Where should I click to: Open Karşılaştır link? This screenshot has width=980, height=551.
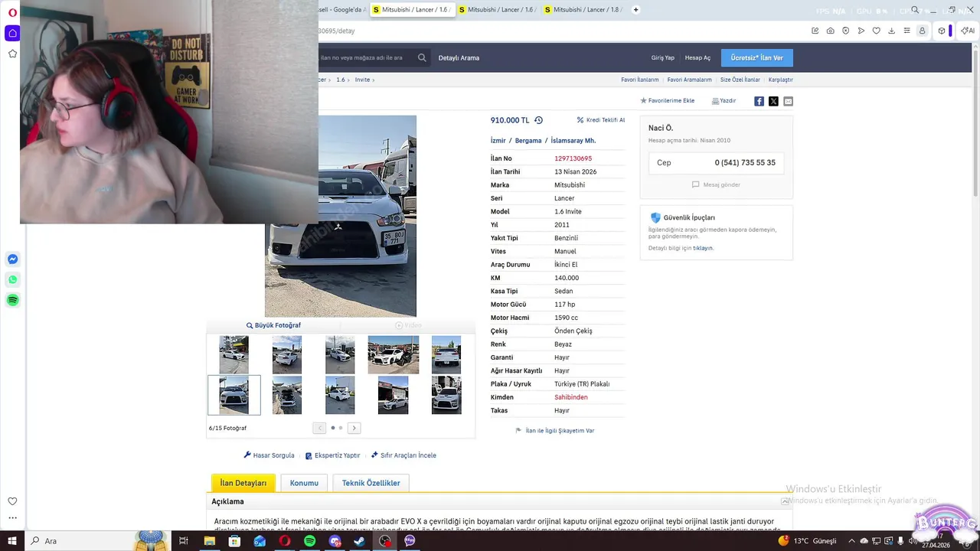pos(781,80)
